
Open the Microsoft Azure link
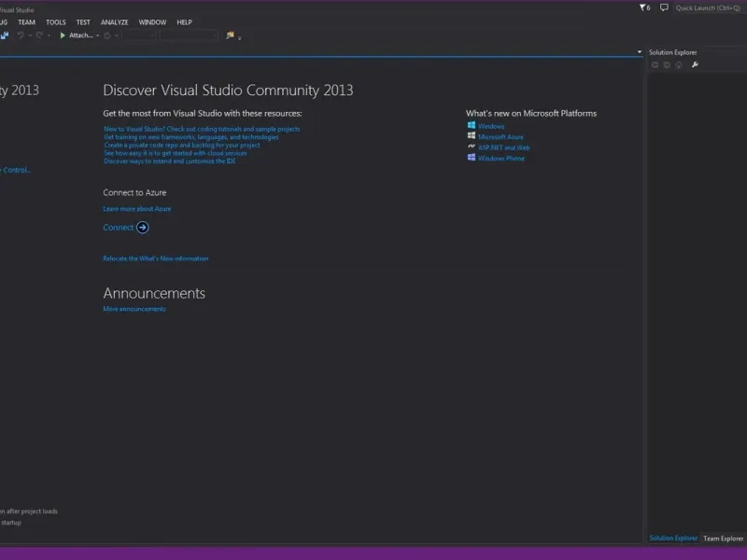tap(500, 137)
